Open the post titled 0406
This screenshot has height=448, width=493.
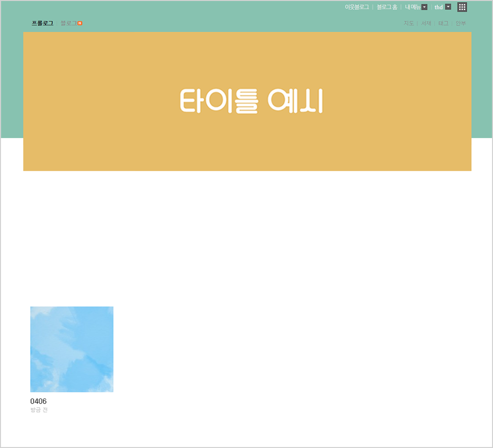point(38,401)
